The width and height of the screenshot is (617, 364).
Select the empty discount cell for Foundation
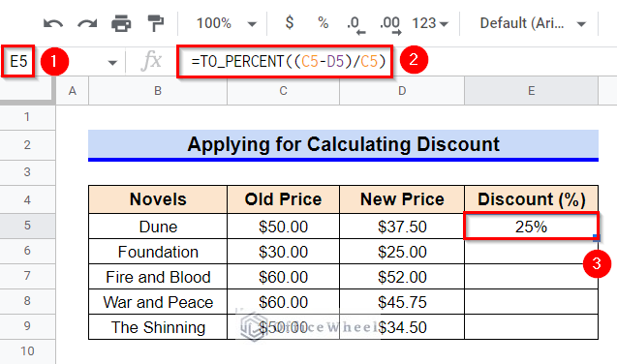531,252
